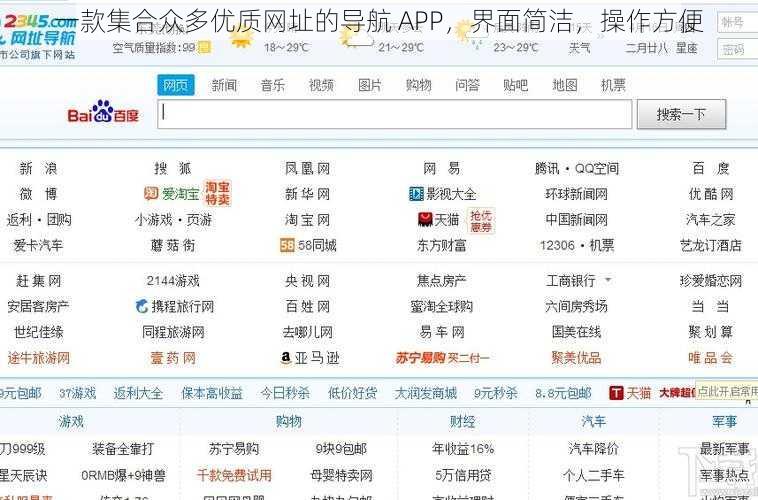758x500 pixels.
Task: Open the QQ空间 link
Action: tap(597, 168)
